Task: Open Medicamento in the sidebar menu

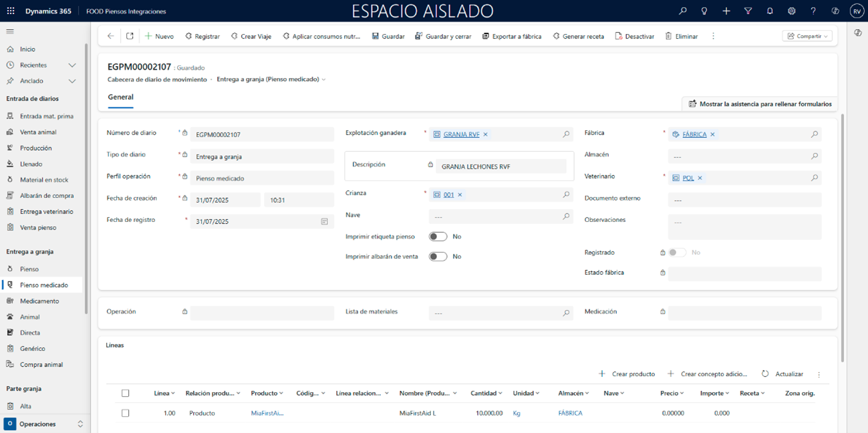Action: 39,301
